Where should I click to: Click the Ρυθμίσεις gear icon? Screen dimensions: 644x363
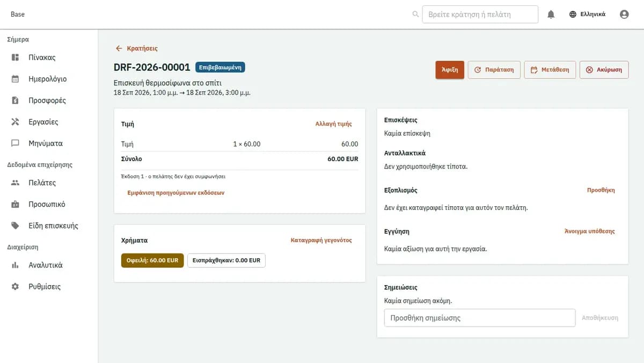coord(16,287)
